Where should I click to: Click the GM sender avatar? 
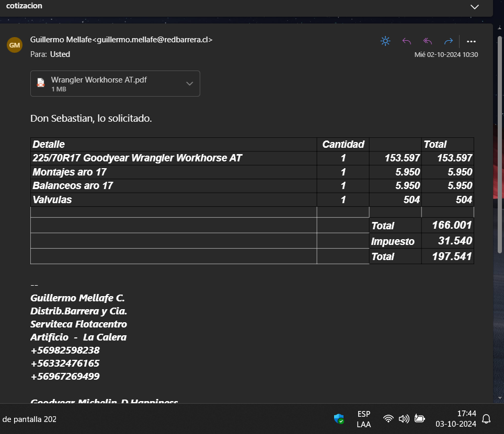pos(15,45)
